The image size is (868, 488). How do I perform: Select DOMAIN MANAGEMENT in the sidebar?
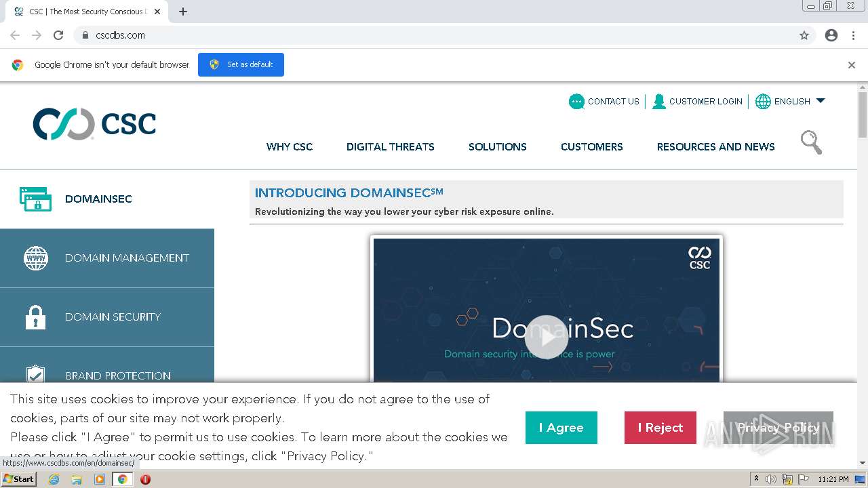pyautogui.click(x=127, y=258)
